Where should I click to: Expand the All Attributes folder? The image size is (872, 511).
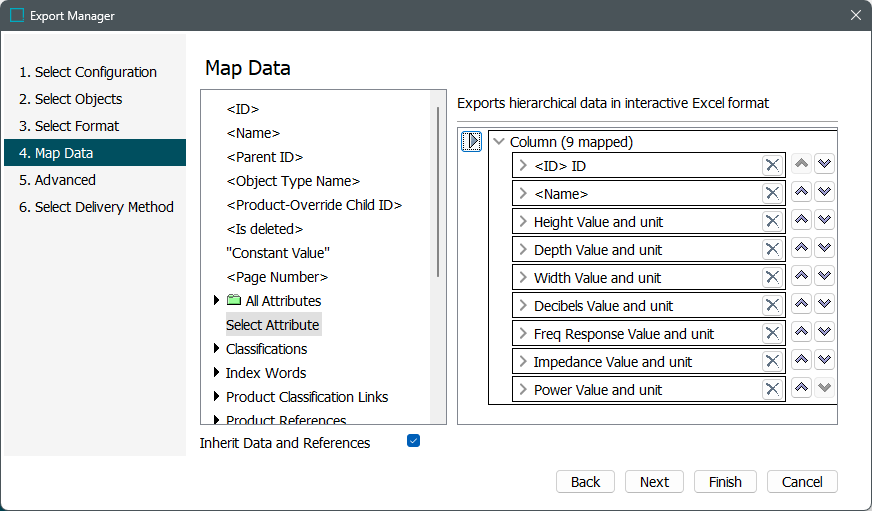216,301
